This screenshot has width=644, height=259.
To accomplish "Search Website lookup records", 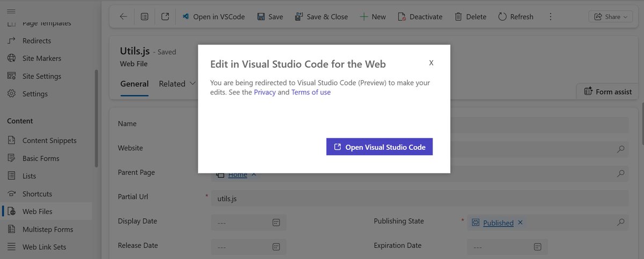I will click(621, 149).
